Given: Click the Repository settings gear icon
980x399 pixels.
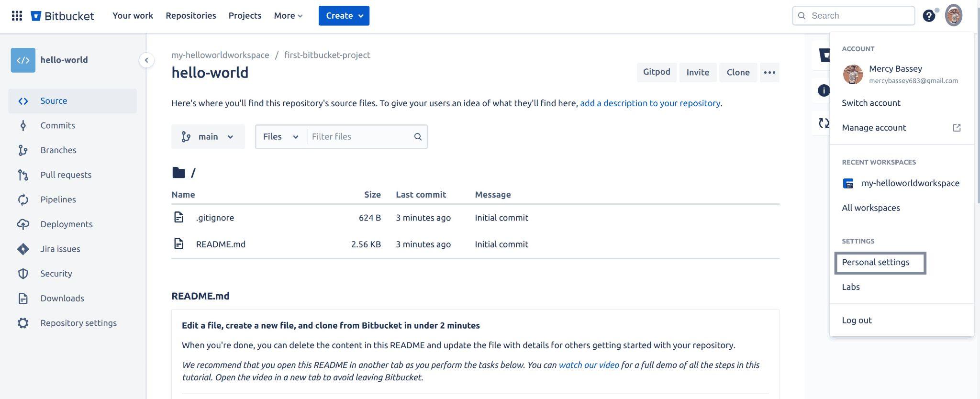Looking at the screenshot, I should point(23,323).
